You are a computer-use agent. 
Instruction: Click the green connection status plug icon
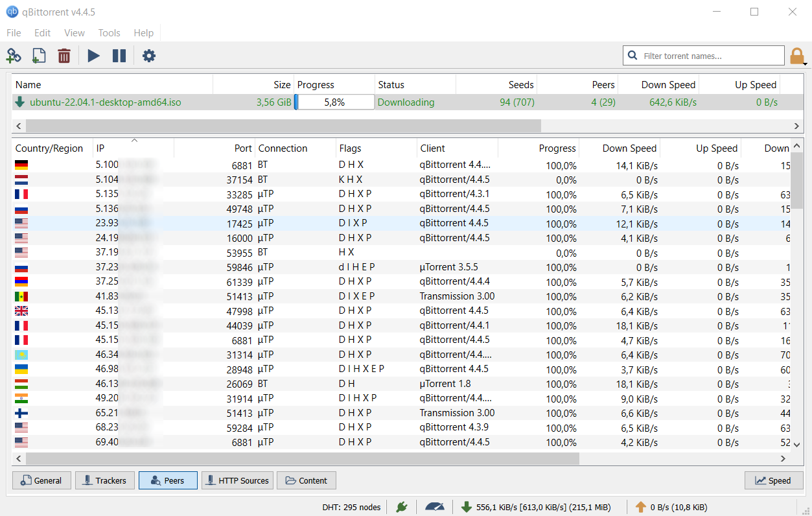pyautogui.click(x=402, y=507)
